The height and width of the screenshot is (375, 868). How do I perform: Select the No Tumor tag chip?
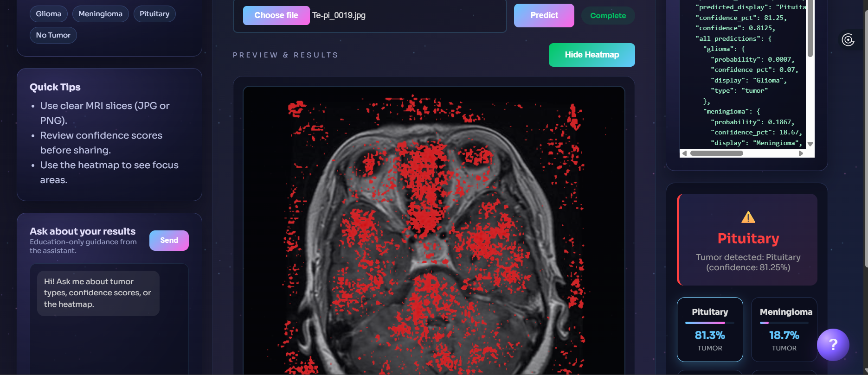(x=53, y=35)
